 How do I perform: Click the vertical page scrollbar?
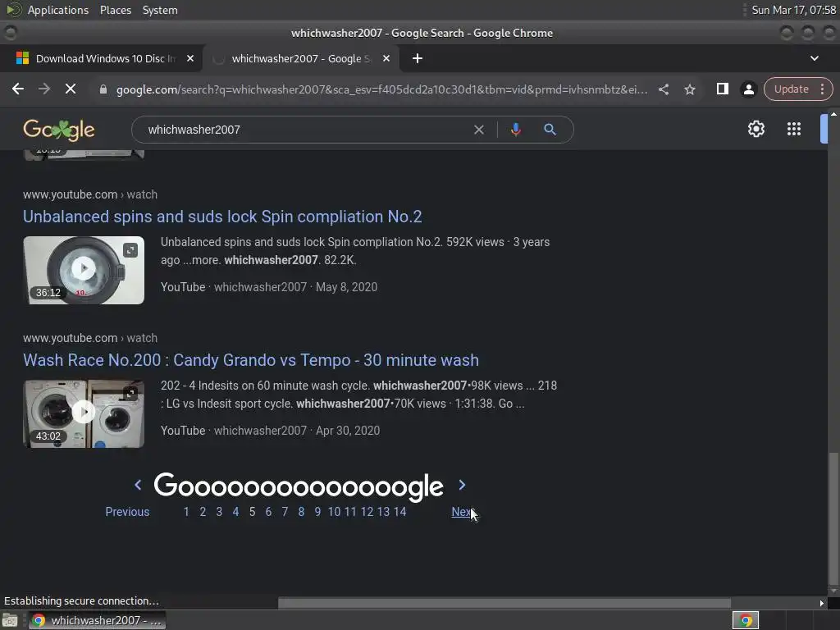(x=833, y=519)
